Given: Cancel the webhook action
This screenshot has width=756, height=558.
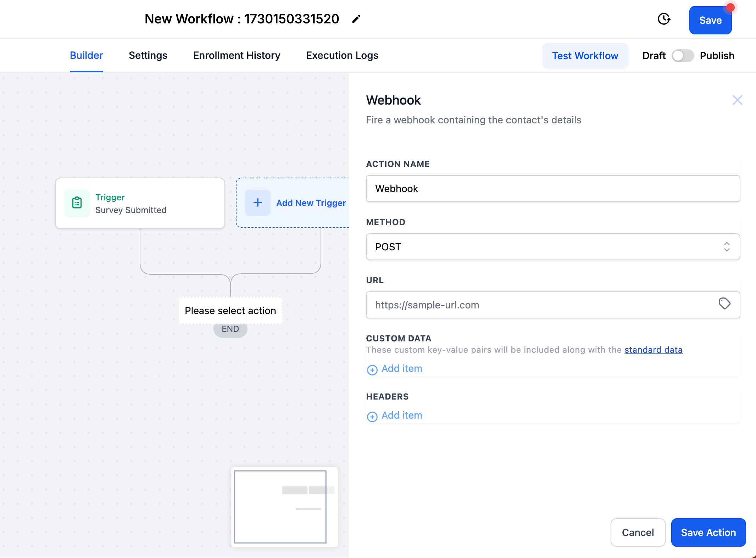Looking at the screenshot, I should coord(638,532).
